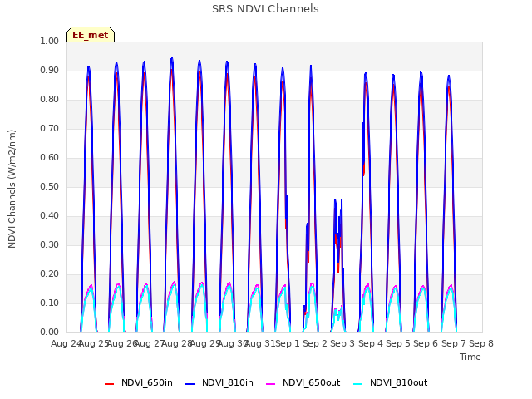Viewport: 532px width, 399px height.
Task: Click the Sep 5 date tick label
Action: (x=398, y=343)
